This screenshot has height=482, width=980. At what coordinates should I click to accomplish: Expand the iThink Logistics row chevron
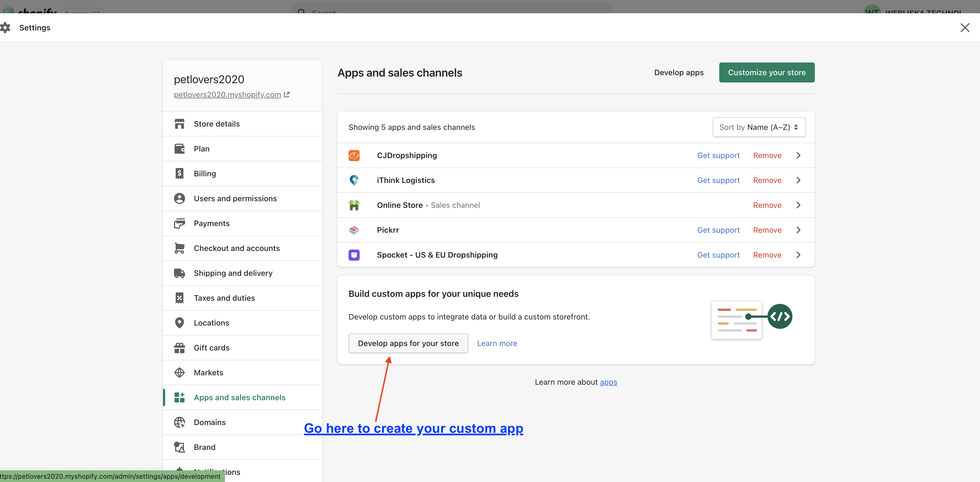799,180
